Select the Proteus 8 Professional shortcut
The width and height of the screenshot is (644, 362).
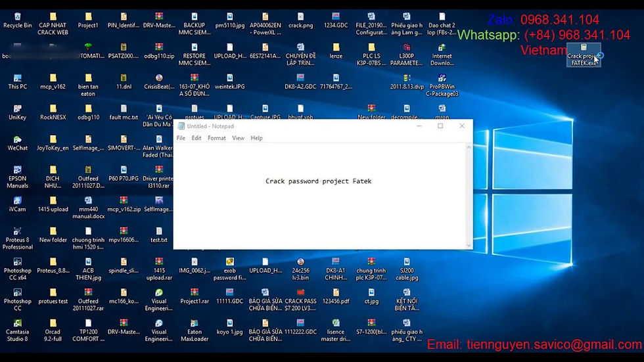coord(17,238)
